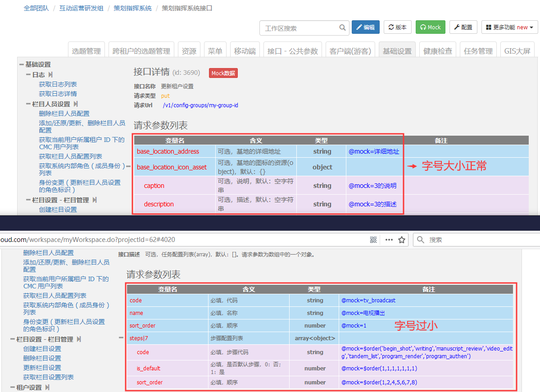540x392 pixels.
Task: Open the 获取日志列表 interface link
Action: [58, 84]
